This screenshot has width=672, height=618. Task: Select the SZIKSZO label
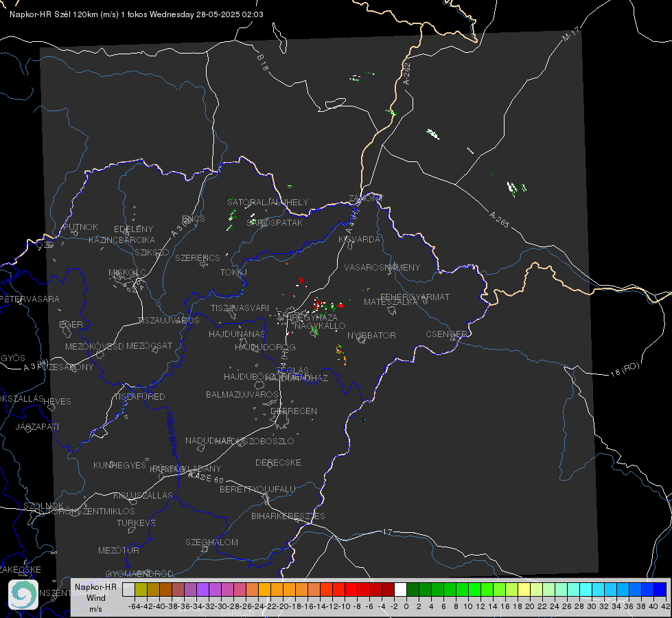tap(152, 252)
